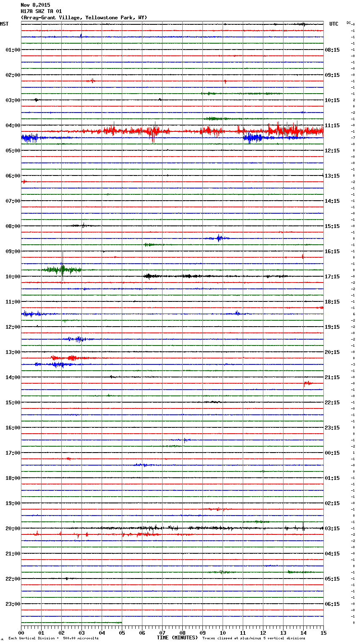
Task: Click the 02:15 UTC time label
Action: [x=332, y=503]
